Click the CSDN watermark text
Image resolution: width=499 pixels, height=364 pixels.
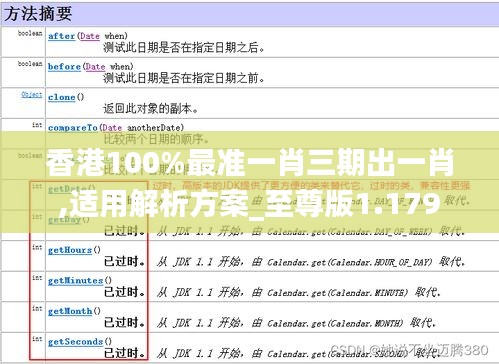tap(409, 350)
